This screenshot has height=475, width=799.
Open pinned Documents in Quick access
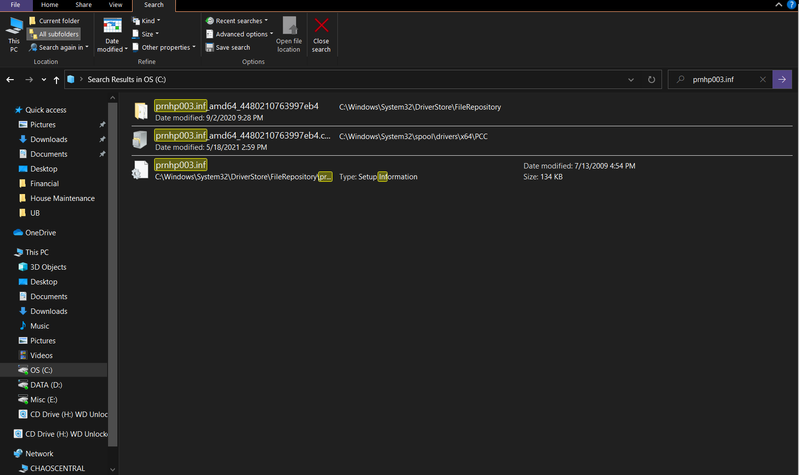tap(48, 154)
